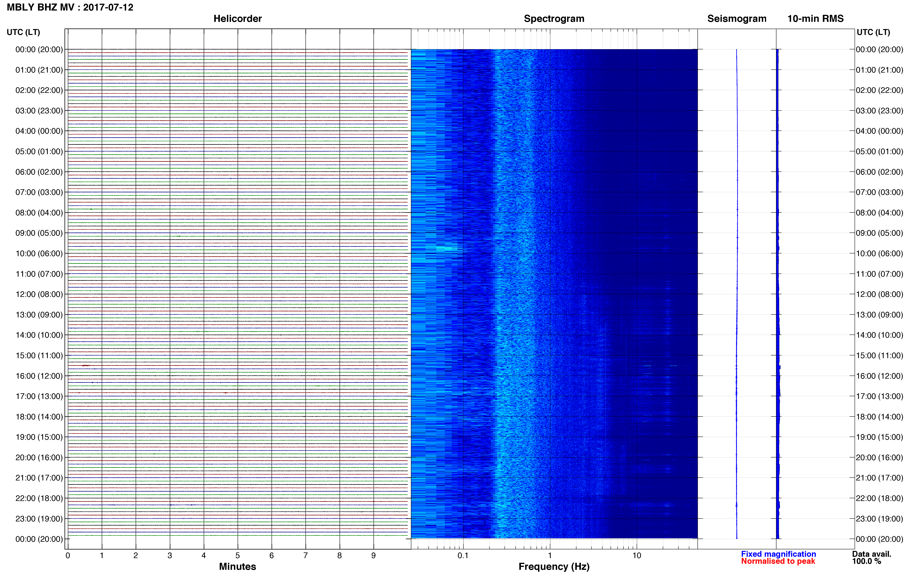This screenshot has height=578, width=924.
Task: Select the 'Normalised to peak' legend text
Action: (778, 561)
